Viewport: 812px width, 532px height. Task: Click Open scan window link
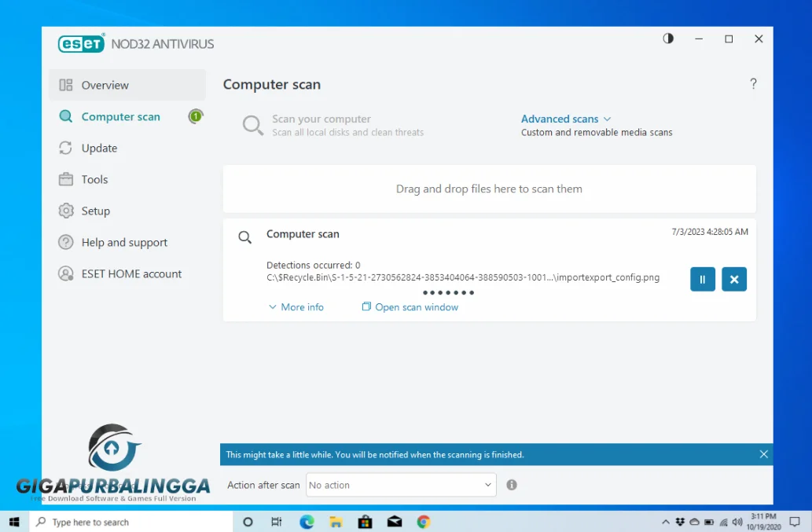pyautogui.click(x=410, y=307)
